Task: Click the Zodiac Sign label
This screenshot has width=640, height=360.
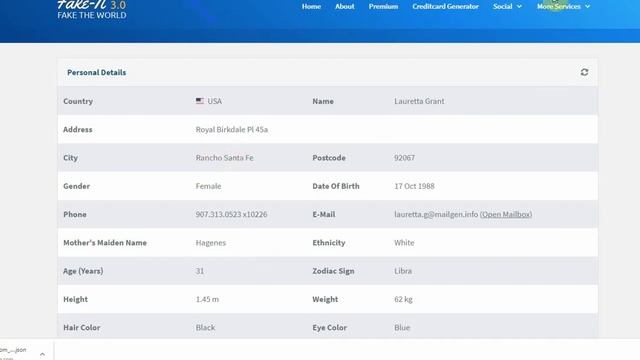Action: pos(333,271)
